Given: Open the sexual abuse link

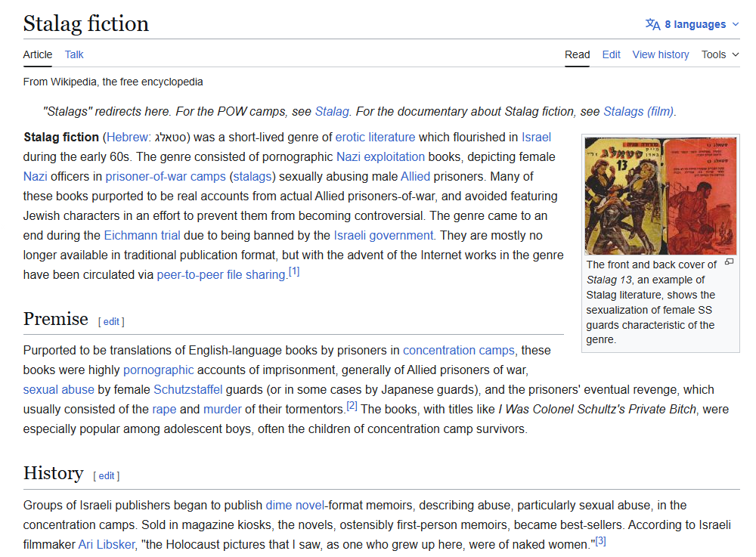Looking at the screenshot, I should (x=59, y=390).
